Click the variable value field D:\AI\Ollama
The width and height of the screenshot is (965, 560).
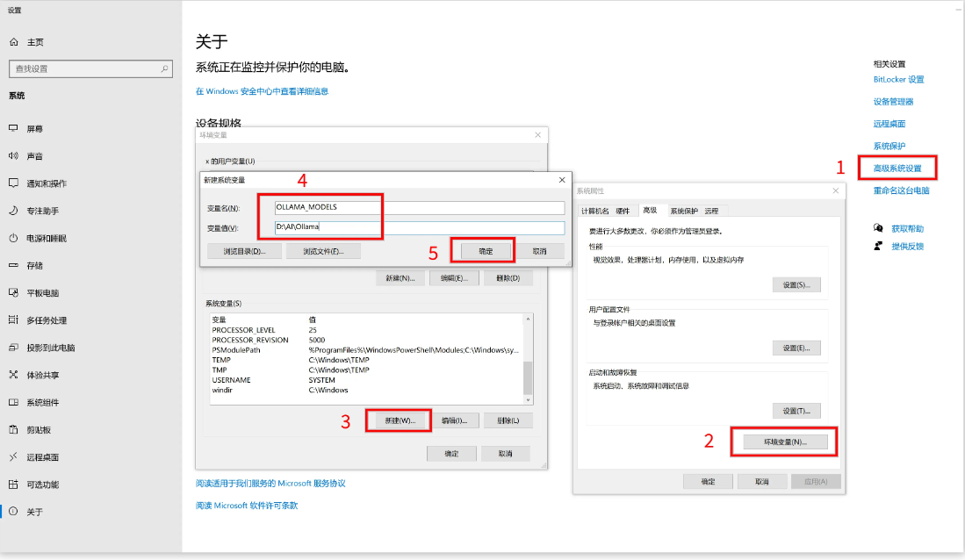point(419,227)
